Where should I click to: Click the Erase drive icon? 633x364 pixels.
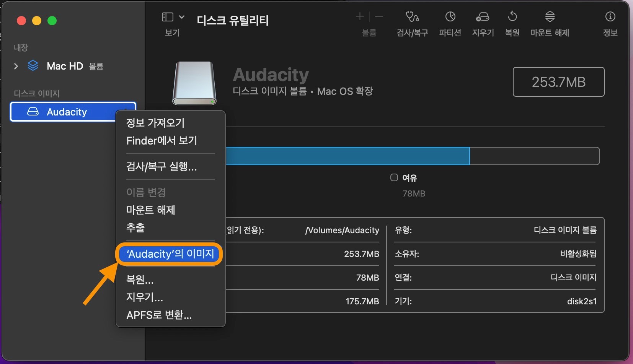483,17
